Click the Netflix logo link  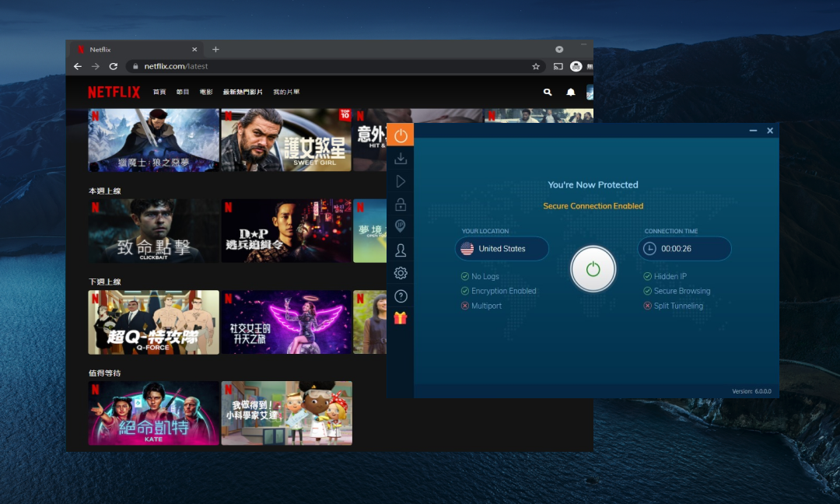114,92
